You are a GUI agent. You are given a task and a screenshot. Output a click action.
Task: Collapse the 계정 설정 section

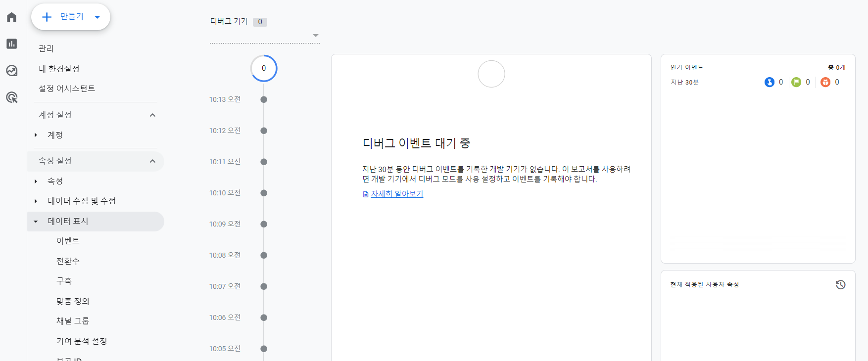pyautogui.click(x=152, y=115)
